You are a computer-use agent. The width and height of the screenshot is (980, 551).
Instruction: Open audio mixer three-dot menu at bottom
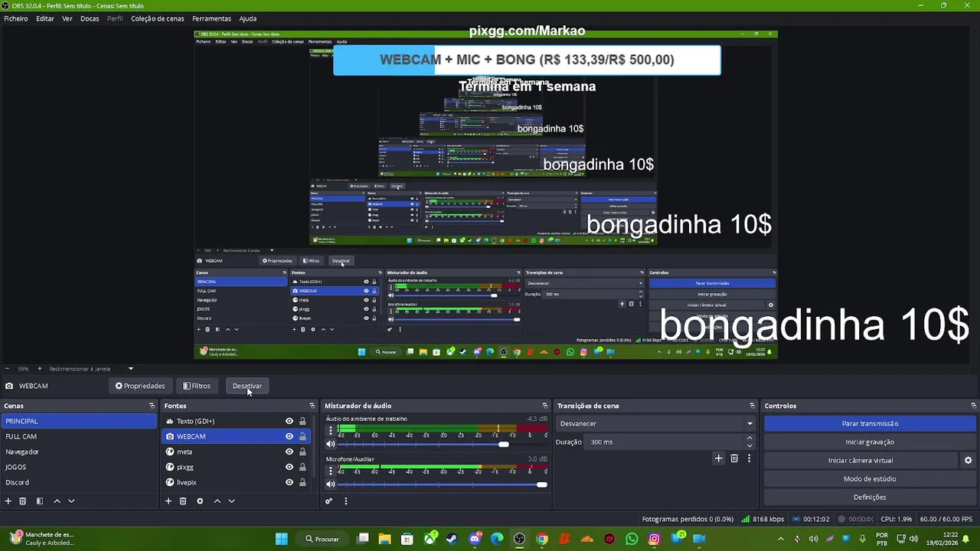point(345,501)
